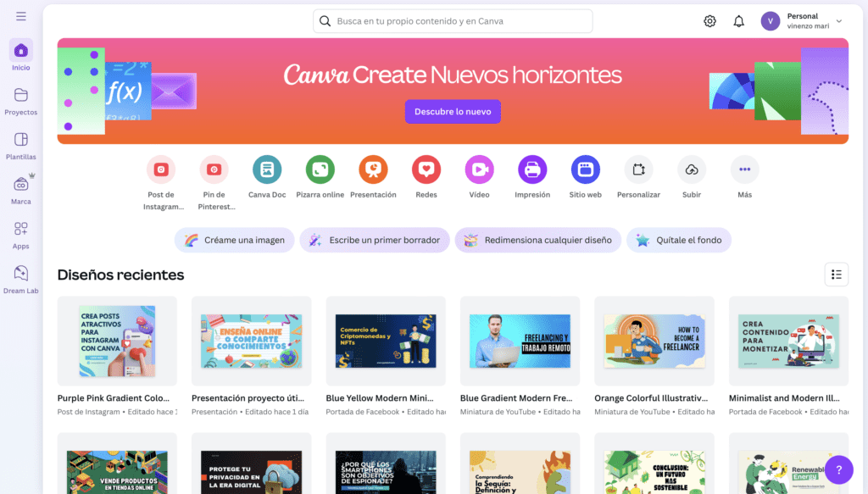Open Dream Lab from the sidebar
This screenshot has height=494, width=868.
(21, 280)
